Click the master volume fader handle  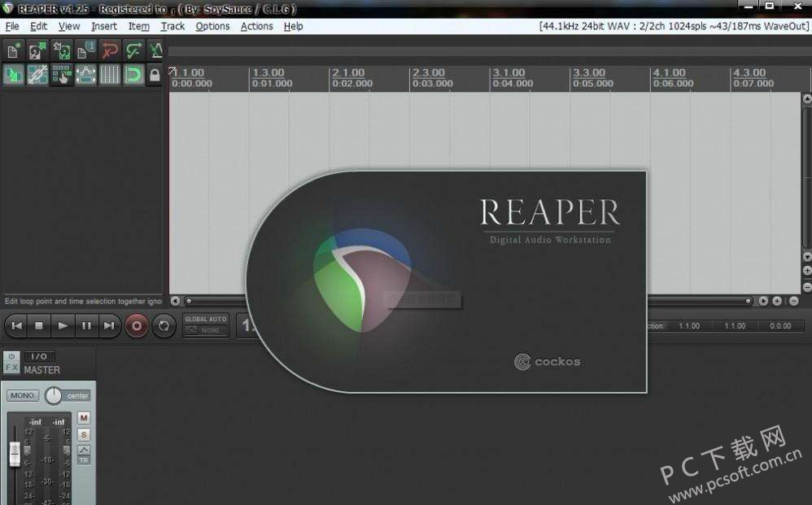pos(15,454)
